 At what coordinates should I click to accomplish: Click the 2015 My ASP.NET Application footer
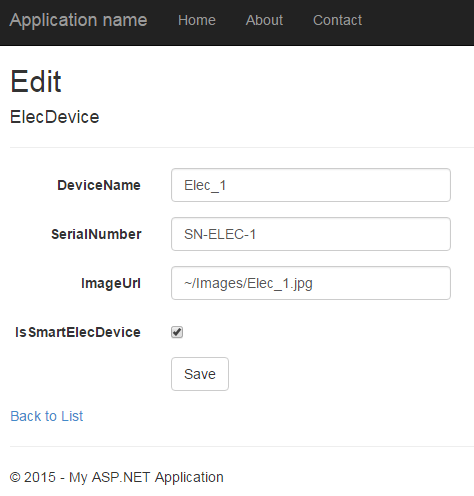pos(117,477)
